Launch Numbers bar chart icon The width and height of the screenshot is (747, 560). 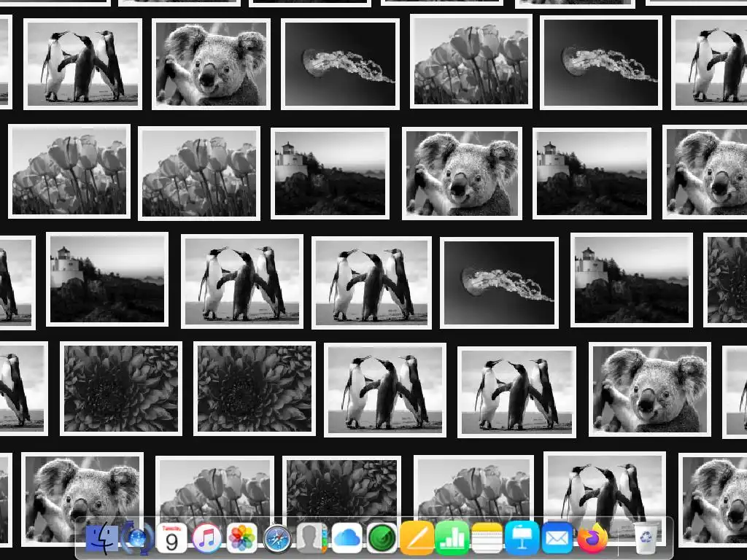coord(452,539)
